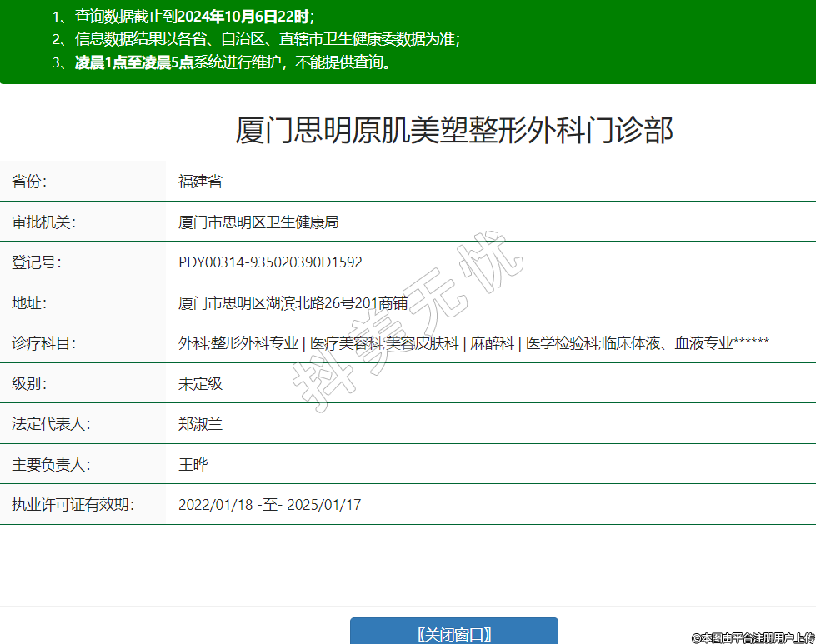Image resolution: width=816 pixels, height=644 pixels.
Task: Click the 法定代表人 field label
Action: [x=51, y=424]
